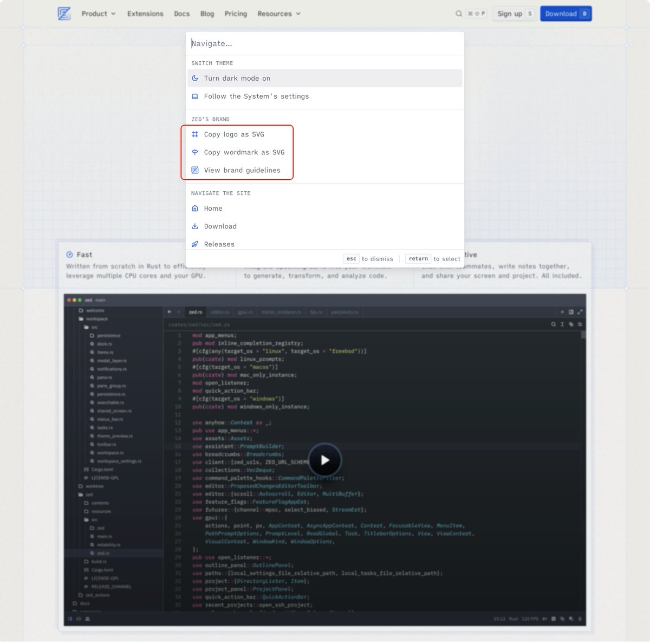Click the esc key hint
The height and width of the screenshot is (644, 650).
(351, 259)
